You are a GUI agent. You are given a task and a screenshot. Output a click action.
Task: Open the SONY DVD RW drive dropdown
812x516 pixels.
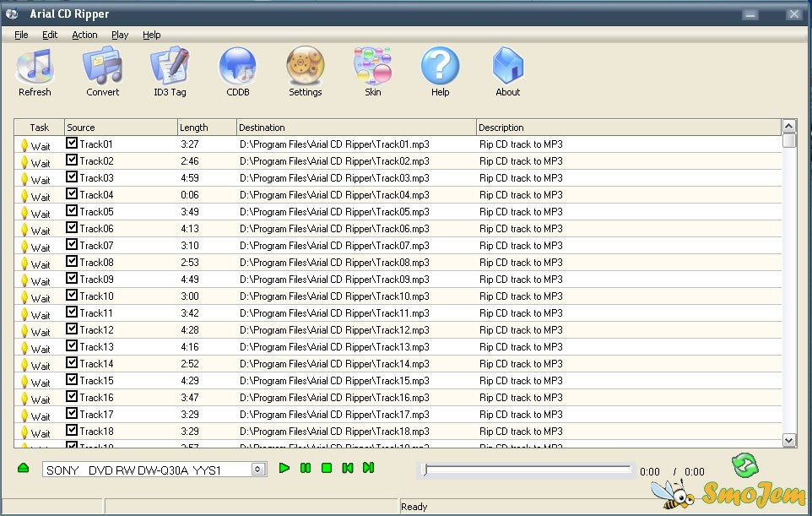pyautogui.click(x=258, y=470)
